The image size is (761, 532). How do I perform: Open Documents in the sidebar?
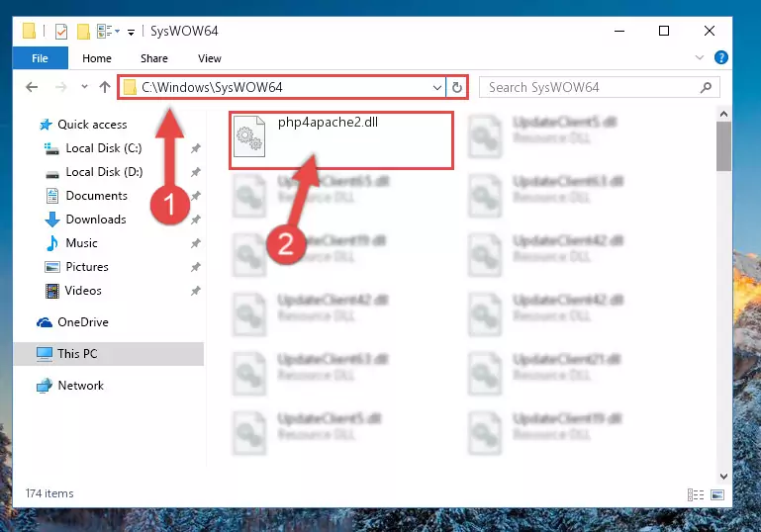pos(96,196)
